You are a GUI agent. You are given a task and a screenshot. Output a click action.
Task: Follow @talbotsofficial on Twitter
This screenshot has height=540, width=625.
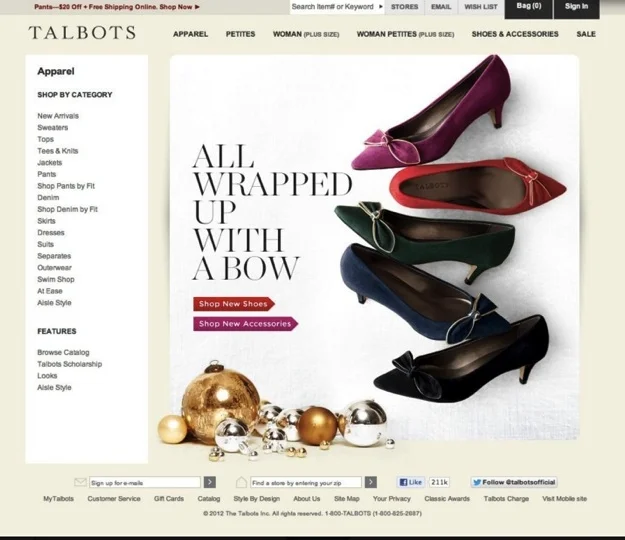coord(514,482)
